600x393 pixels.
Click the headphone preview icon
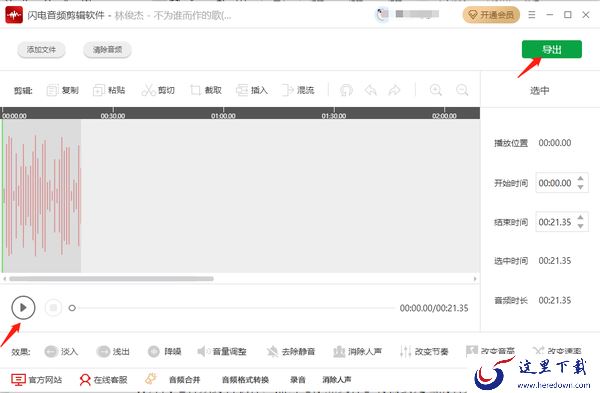(x=346, y=90)
